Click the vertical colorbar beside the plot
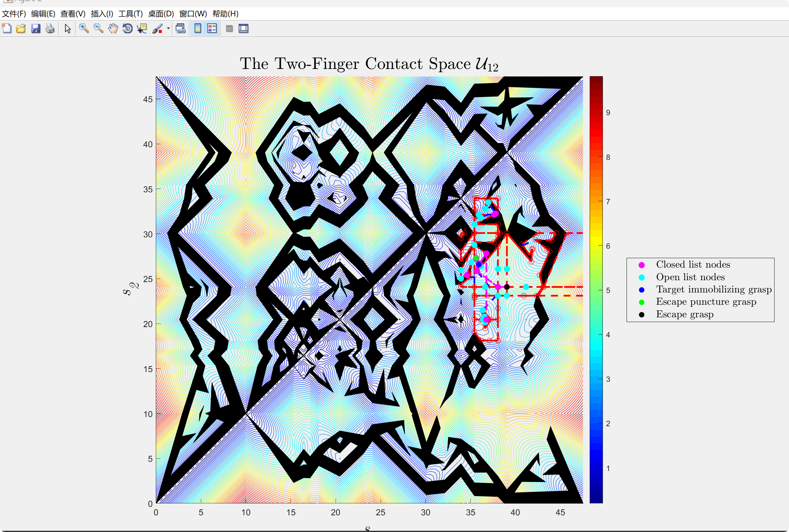 [596, 289]
